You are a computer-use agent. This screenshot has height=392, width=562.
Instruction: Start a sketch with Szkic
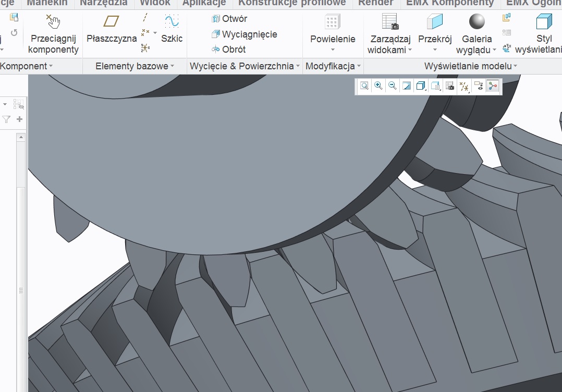click(172, 28)
